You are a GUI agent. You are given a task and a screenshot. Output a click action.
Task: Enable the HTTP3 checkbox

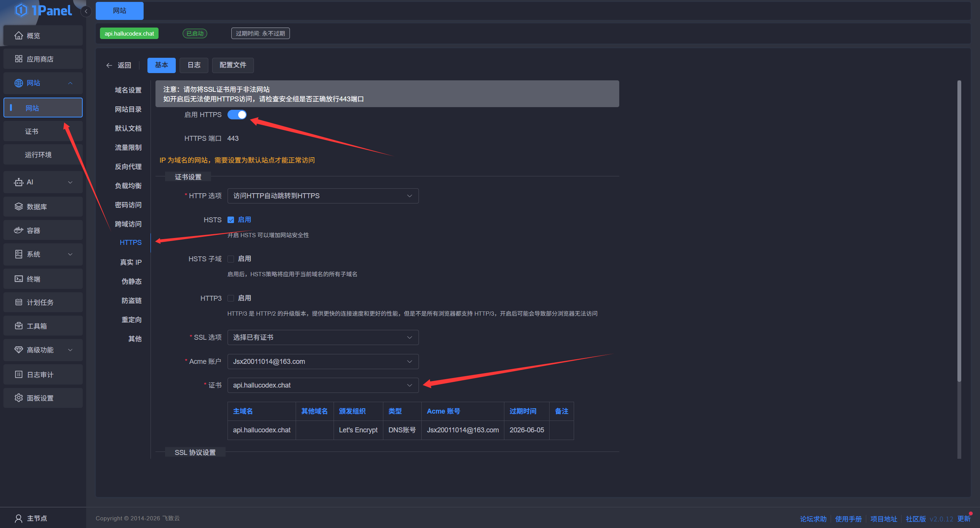coord(231,298)
